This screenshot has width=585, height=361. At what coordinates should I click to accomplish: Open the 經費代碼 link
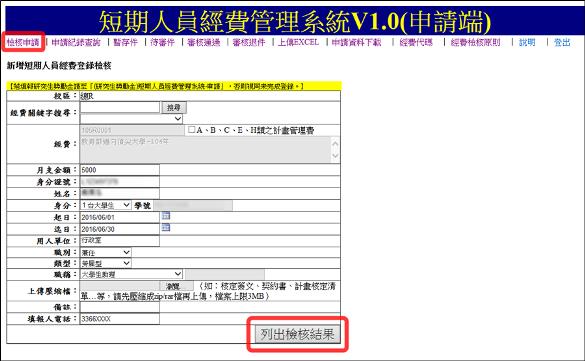416,42
